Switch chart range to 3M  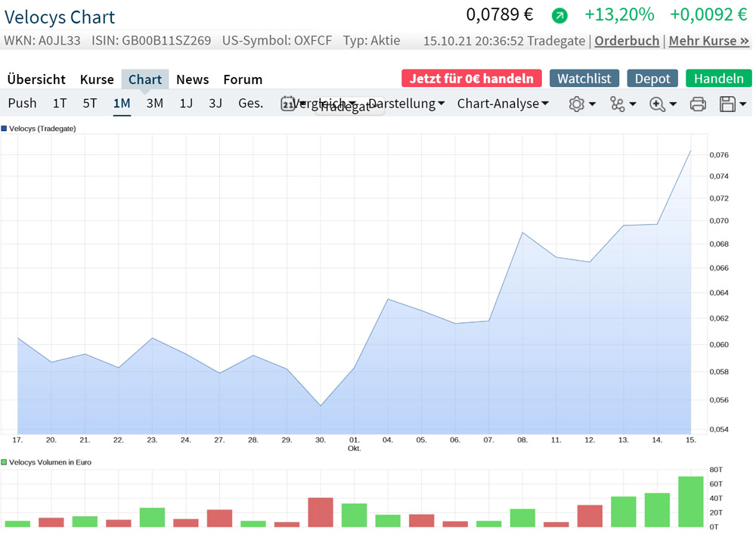pyautogui.click(x=155, y=103)
